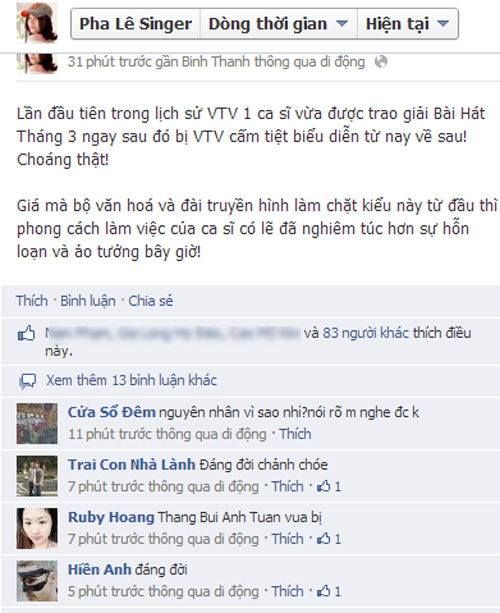Click the globe public privacy icon
The width and height of the screenshot is (500, 613).
(381, 62)
